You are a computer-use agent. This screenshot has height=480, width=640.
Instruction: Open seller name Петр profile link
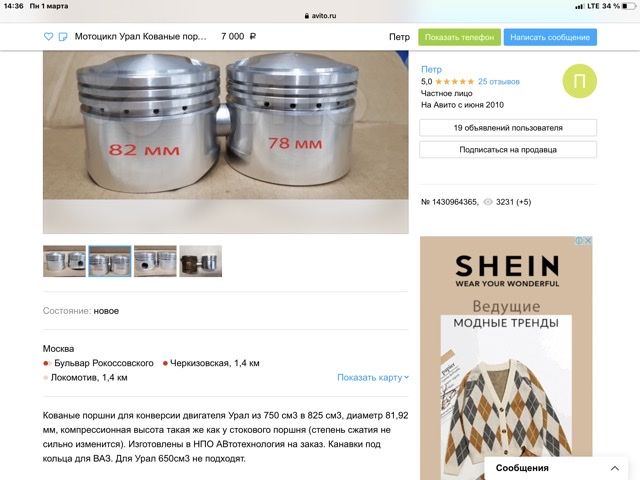[431, 69]
